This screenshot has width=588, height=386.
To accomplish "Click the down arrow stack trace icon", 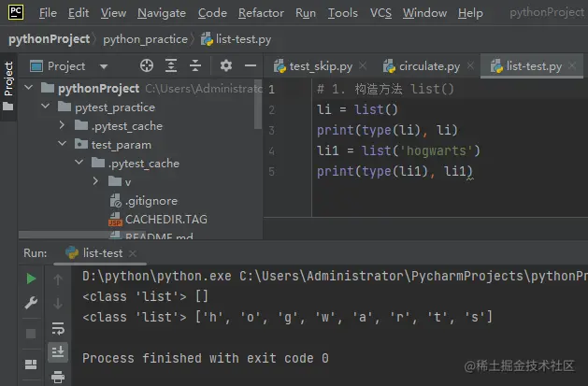I will tap(58, 304).
